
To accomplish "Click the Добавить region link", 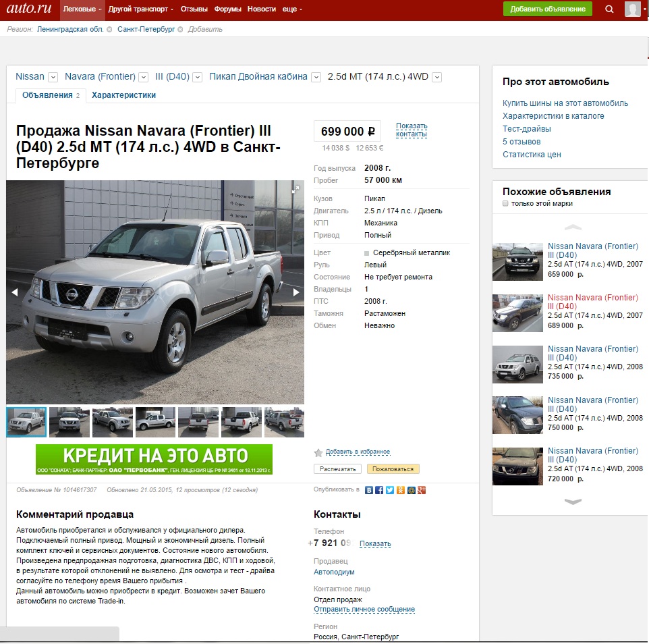I will (205, 30).
